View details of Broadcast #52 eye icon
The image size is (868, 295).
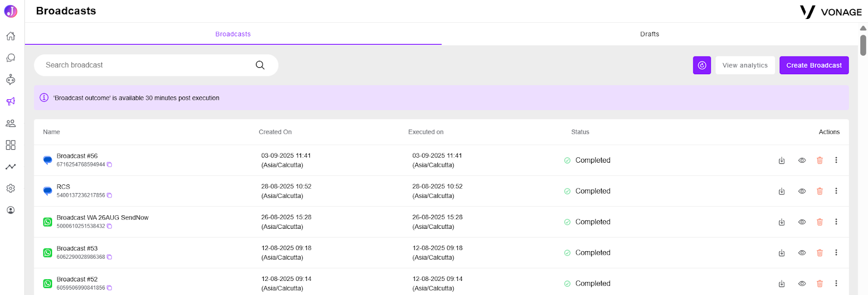coord(802,284)
